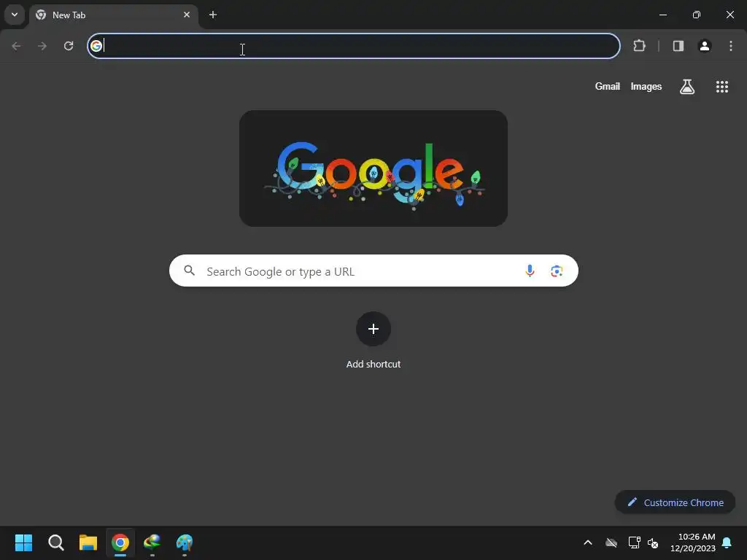
Task: Open Search Labs flask icon
Action: click(x=687, y=87)
